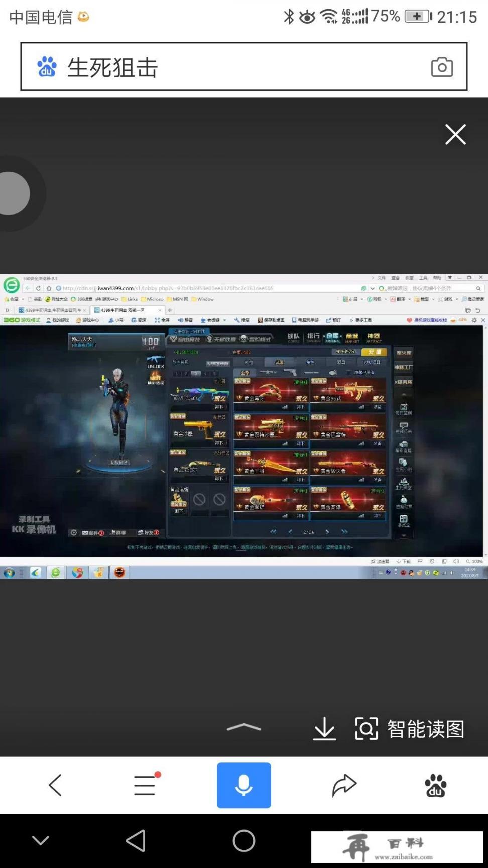Select the 冒险模式 game mode tab
The width and height of the screenshot is (488, 868).
(256, 339)
